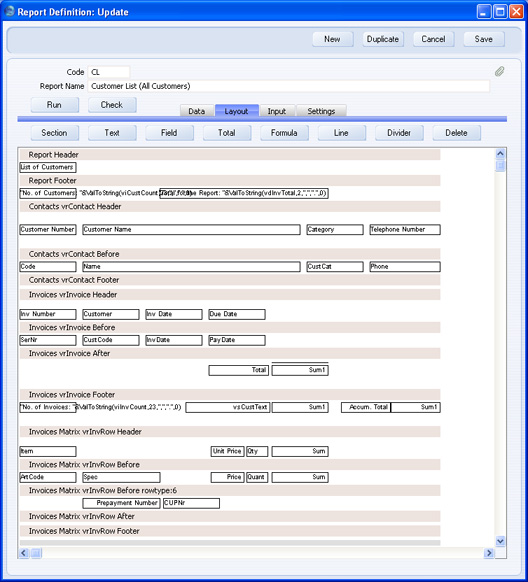Screen dimensions: 528x582
Task: Select the Prepayment Number label box
Action: tap(121, 503)
